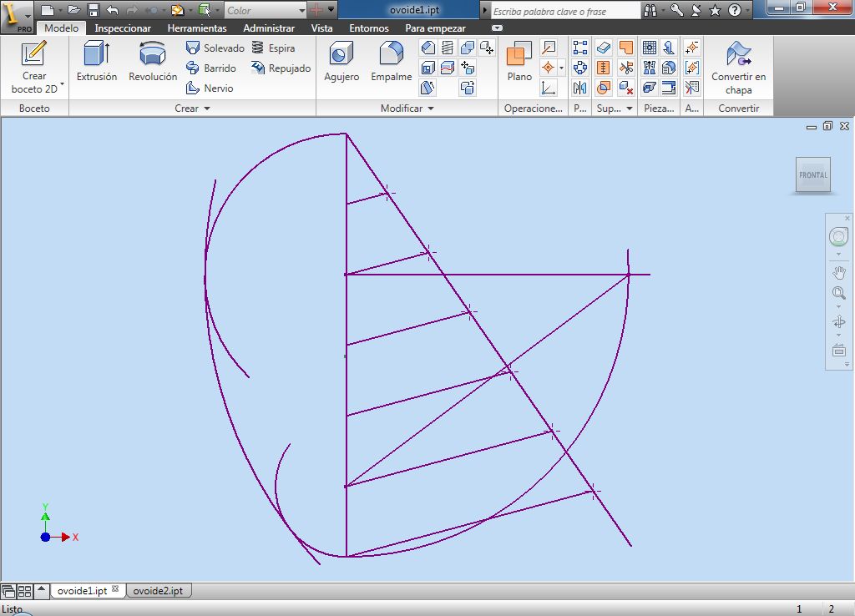Click the favorites star icon
Image resolution: width=855 pixels, height=616 pixels.
[715, 10]
